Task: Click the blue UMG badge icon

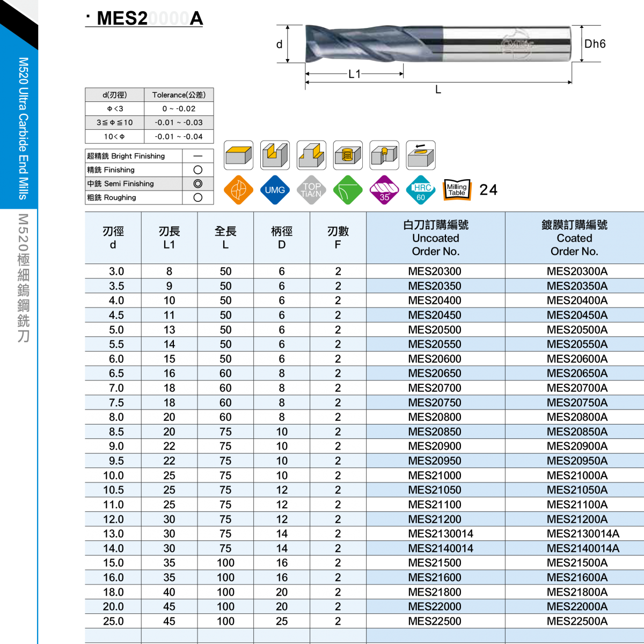Action: coord(275,190)
